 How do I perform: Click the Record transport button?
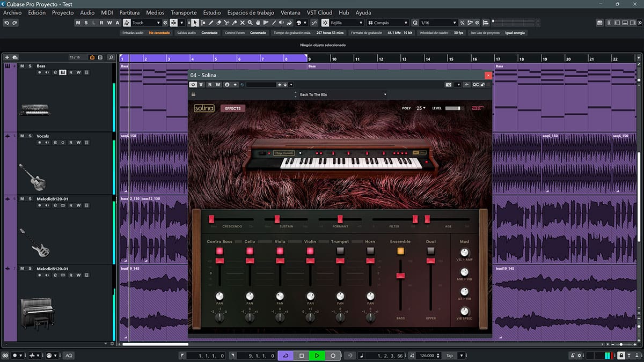pos(333,356)
